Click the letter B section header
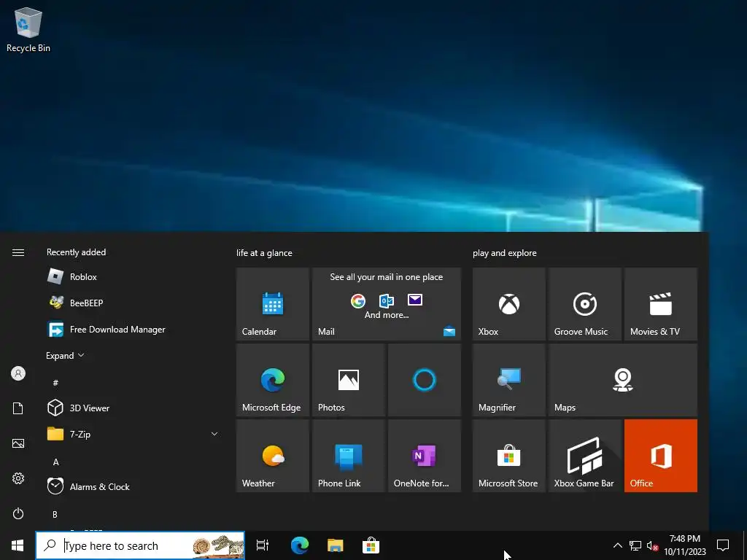 pyautogui.click(x=55, y=514)
